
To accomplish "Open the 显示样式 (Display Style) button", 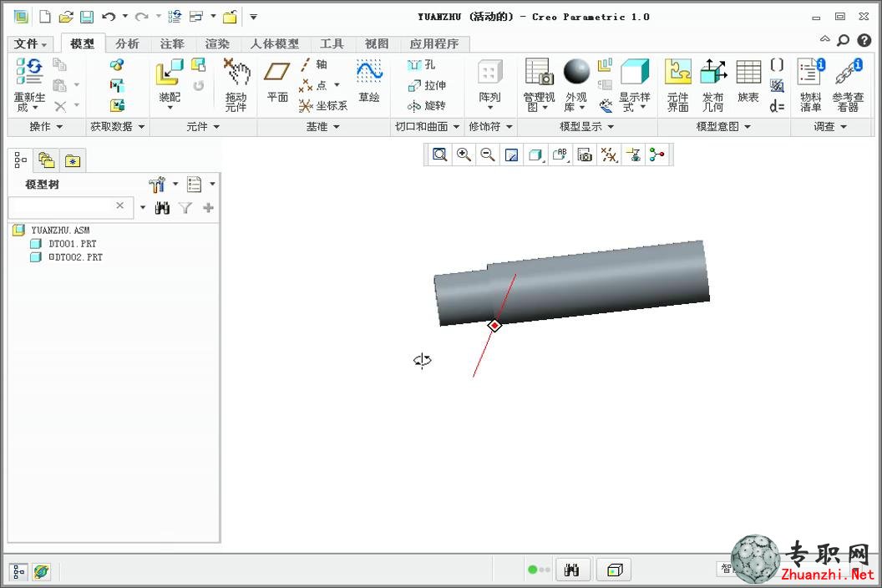I will click(635, 85).
